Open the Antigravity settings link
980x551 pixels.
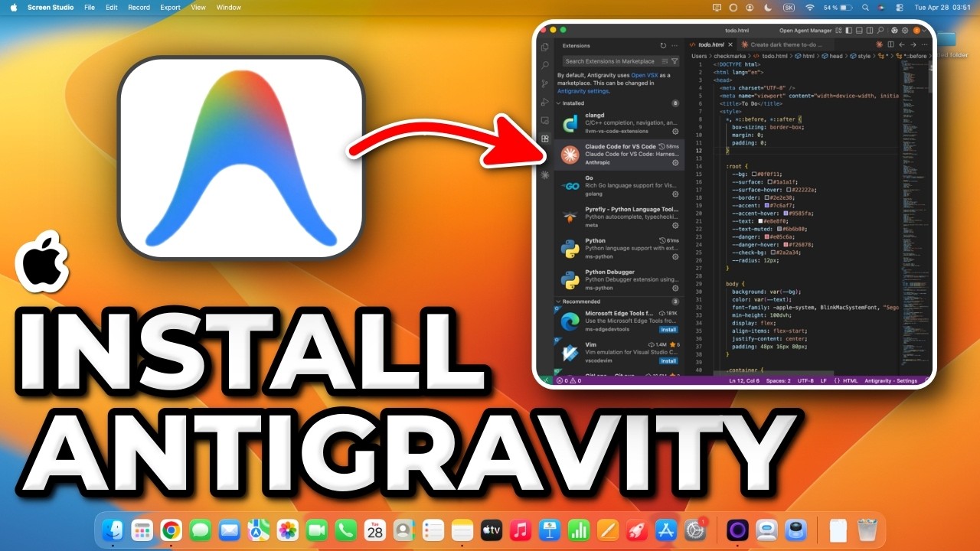pos(583,90)
